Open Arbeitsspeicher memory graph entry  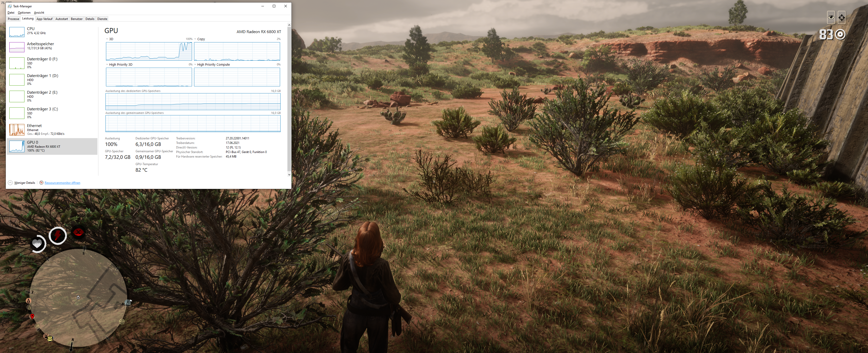pos(17,47)
